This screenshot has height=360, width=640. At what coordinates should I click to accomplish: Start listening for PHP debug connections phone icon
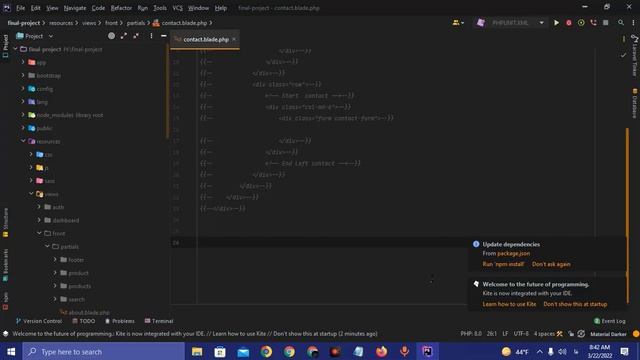[593, 23]
